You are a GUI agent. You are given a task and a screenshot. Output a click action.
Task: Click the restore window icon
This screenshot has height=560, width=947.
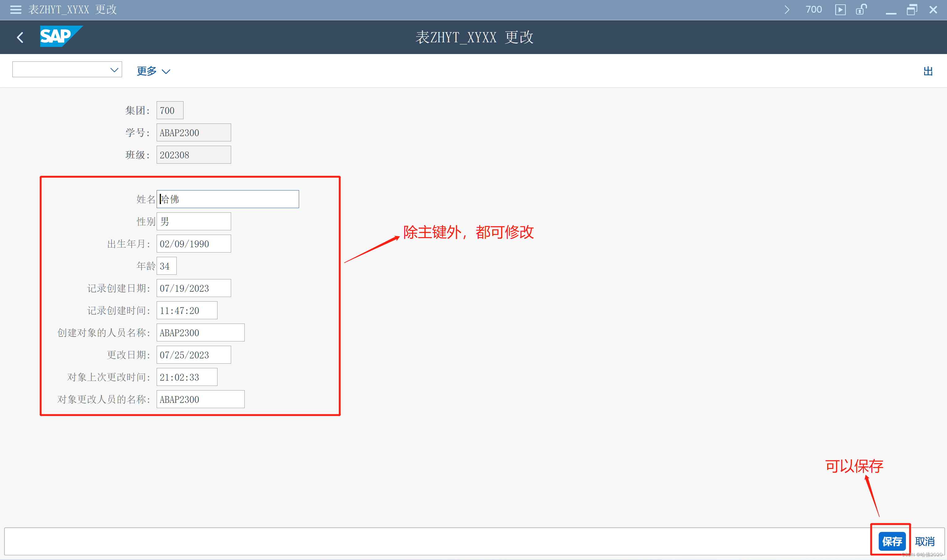pyautogui.click(x=911, y=10)
